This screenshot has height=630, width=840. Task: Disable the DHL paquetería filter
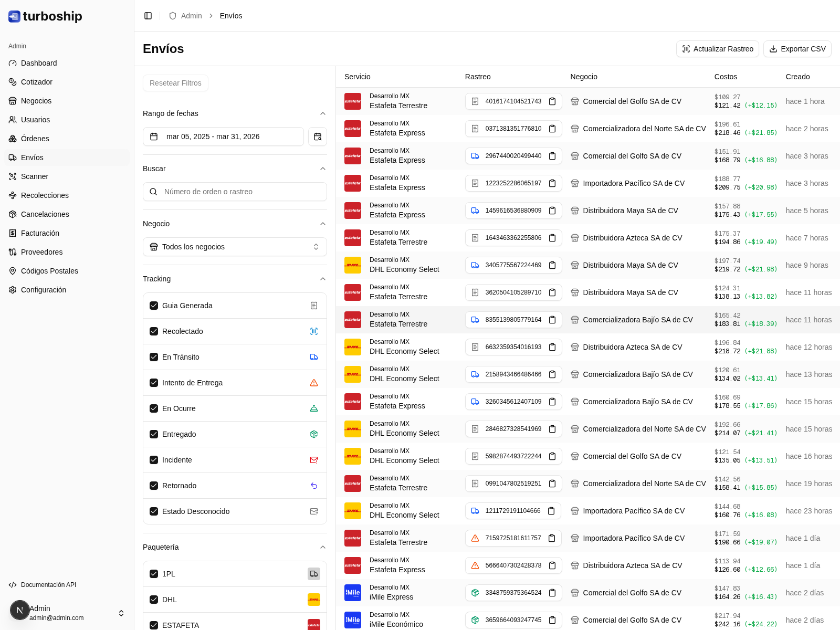[154, 599]
